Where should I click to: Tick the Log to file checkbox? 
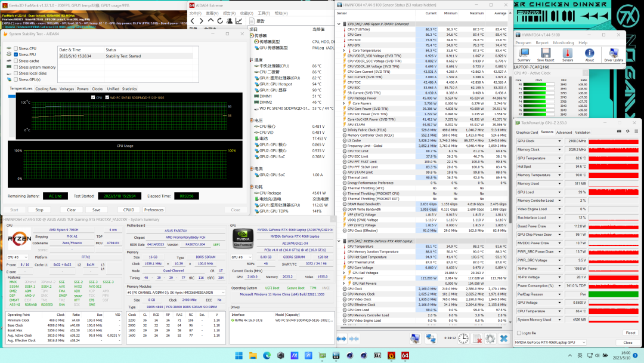point(519,333)
